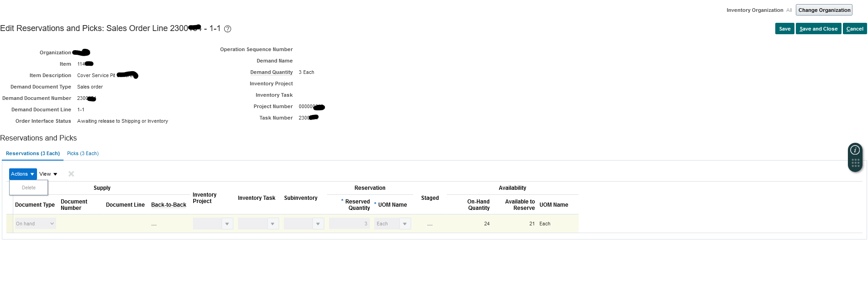Click the info icon on floating widget
The image size is (868, 297).
coord(855,150)
